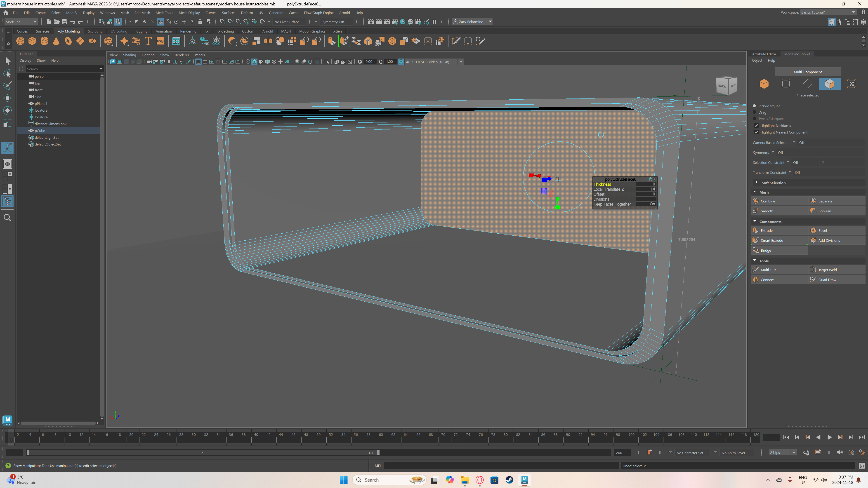Click the SVG import shelf icon
868x488 pixels.
(160, 41)
